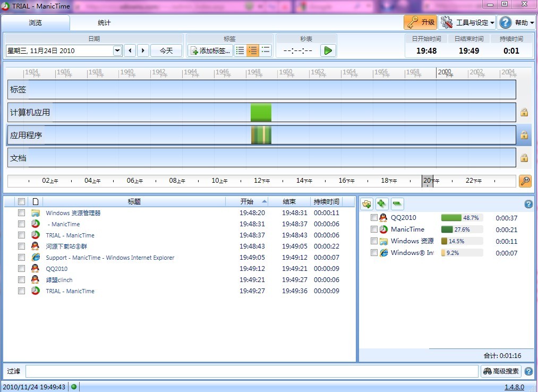Go to the previous day arrow
538x392 pixels.
point(130,51)
